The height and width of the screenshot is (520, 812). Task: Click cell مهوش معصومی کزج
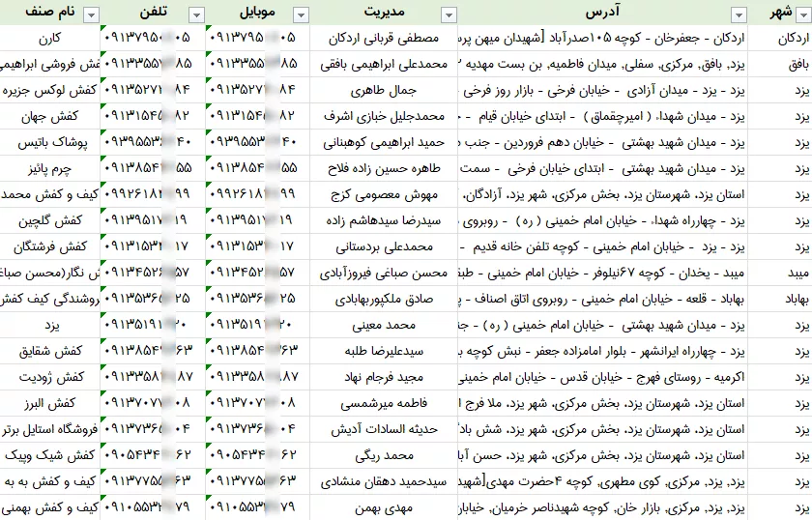384,194
